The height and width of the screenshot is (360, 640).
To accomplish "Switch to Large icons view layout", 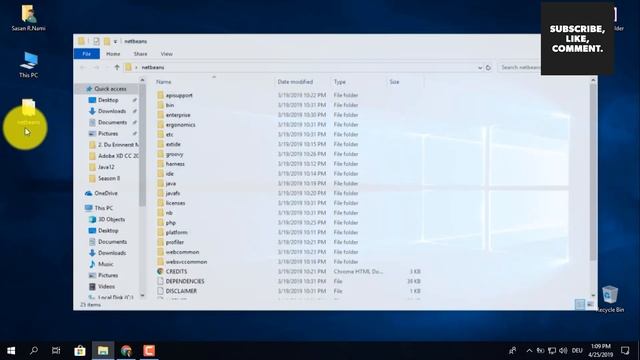I will 590,304.
